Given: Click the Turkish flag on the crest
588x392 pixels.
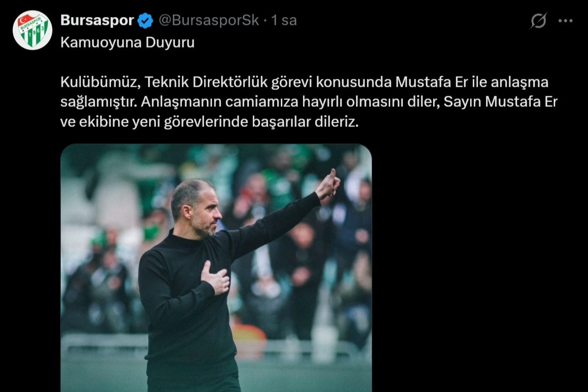Looking at the screenshot, I should pos(25,21).
